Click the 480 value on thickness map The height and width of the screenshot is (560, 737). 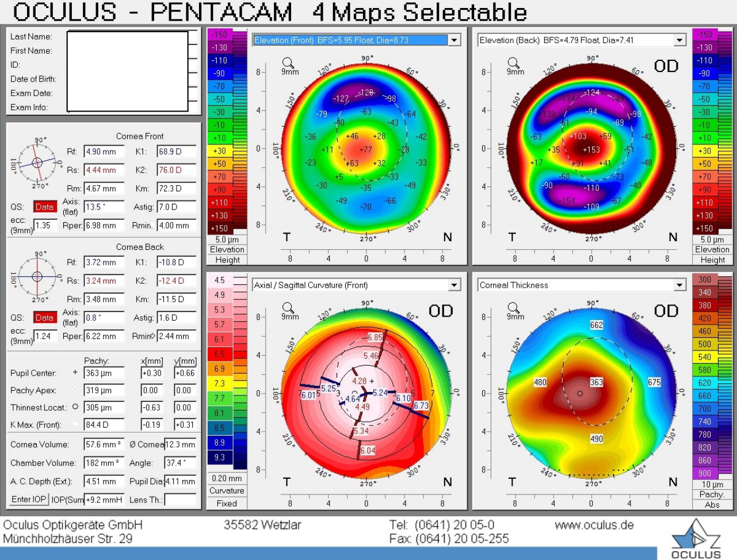540,382
